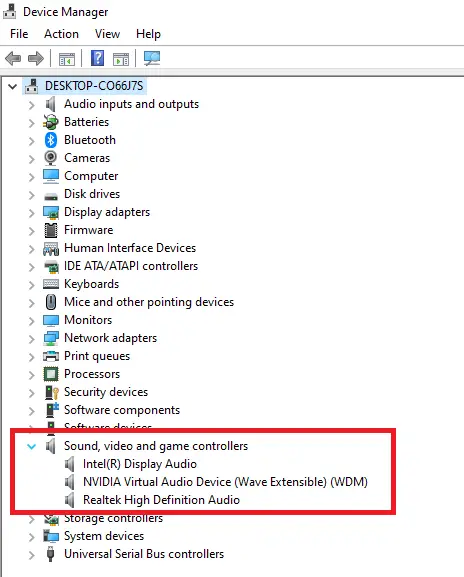This screenshot has width=464, height=577.
Task: Select the Print queues printer icon
Action: [x=51, y=356]
